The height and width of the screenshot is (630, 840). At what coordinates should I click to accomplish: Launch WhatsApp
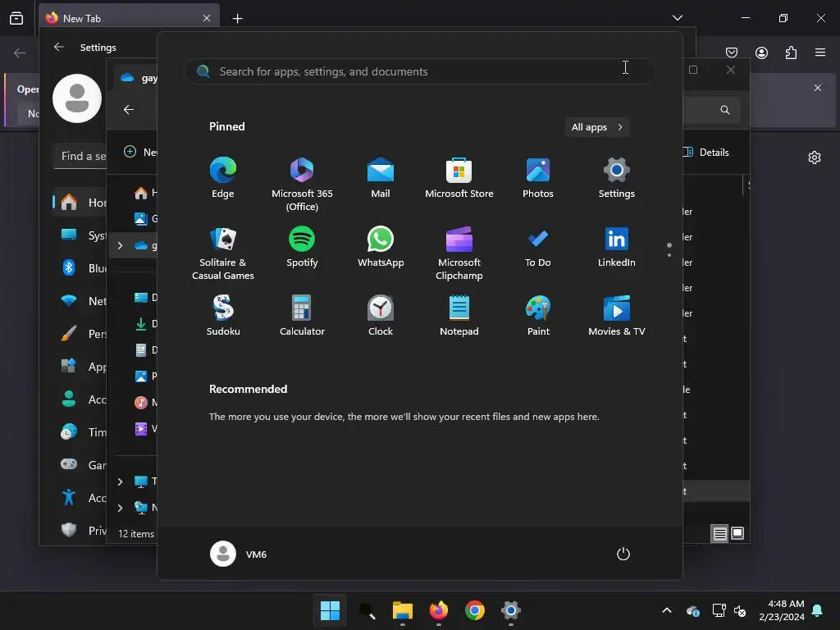point(381,247)
